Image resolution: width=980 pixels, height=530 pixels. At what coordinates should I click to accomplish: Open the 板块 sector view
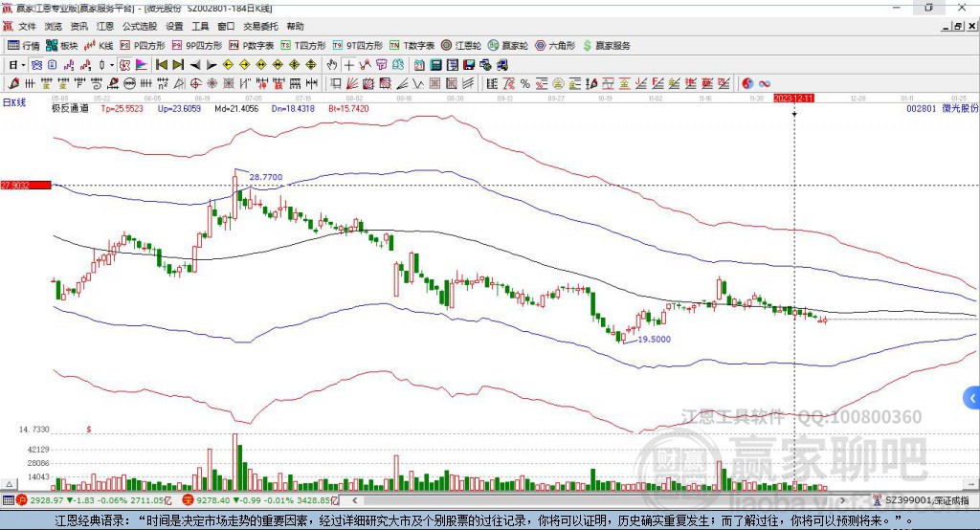[61, 46]
